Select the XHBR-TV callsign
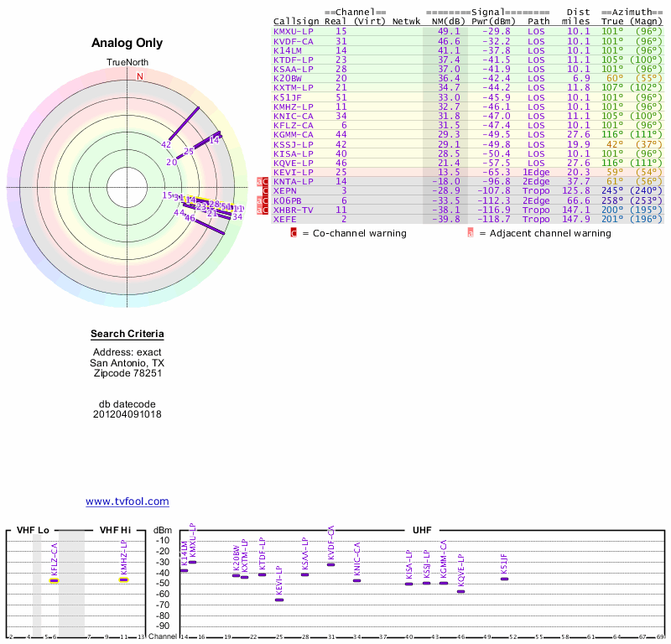The height and width of the screenshot is (644, 671). pos(293,210)
